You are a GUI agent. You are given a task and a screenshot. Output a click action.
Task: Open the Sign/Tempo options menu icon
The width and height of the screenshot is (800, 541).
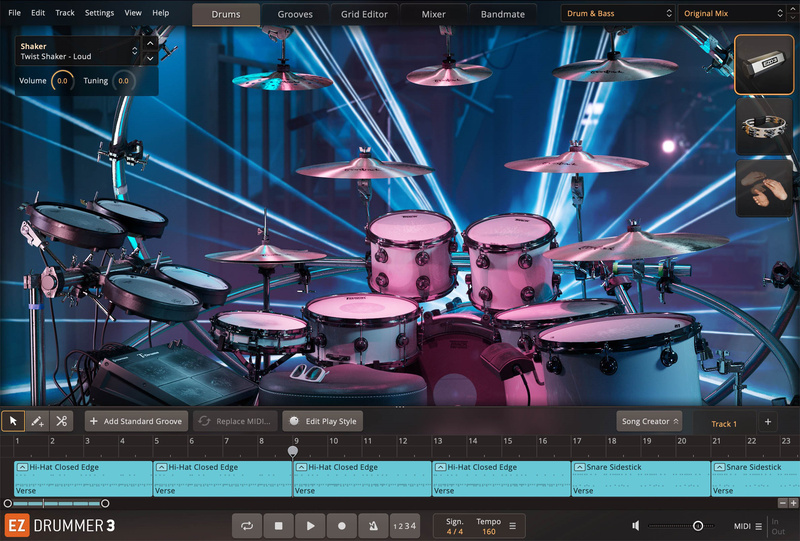click(x=513, y=526)
